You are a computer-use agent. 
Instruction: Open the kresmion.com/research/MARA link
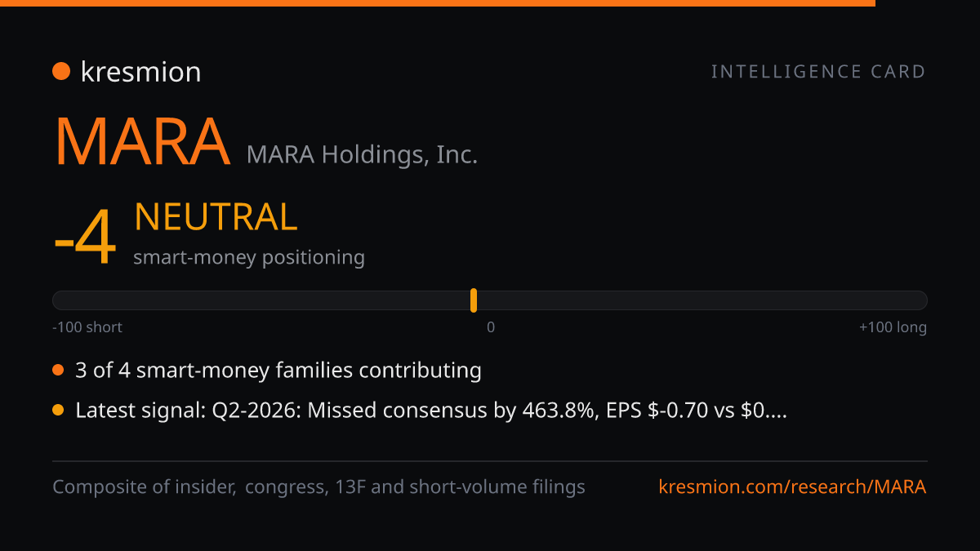point(792,487)
